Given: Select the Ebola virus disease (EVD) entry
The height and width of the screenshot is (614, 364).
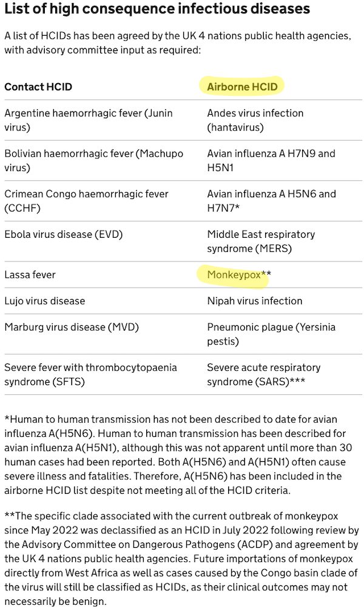Looking at the screenshot, I should [64, 234].
